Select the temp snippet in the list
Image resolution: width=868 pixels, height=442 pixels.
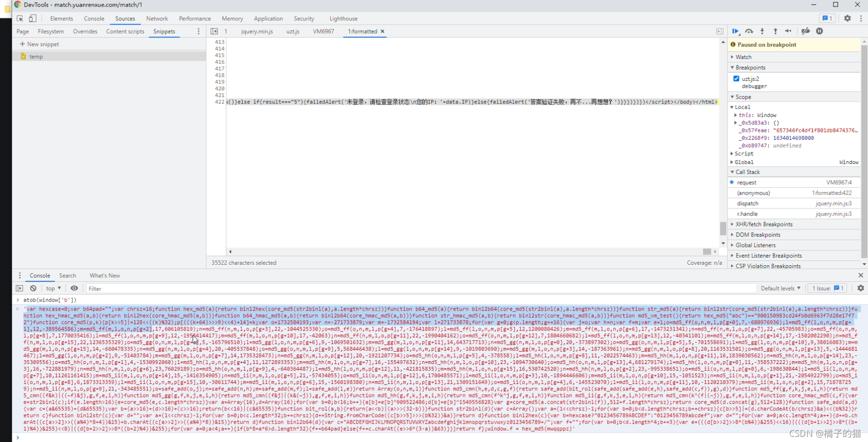(x=109, y=56)
